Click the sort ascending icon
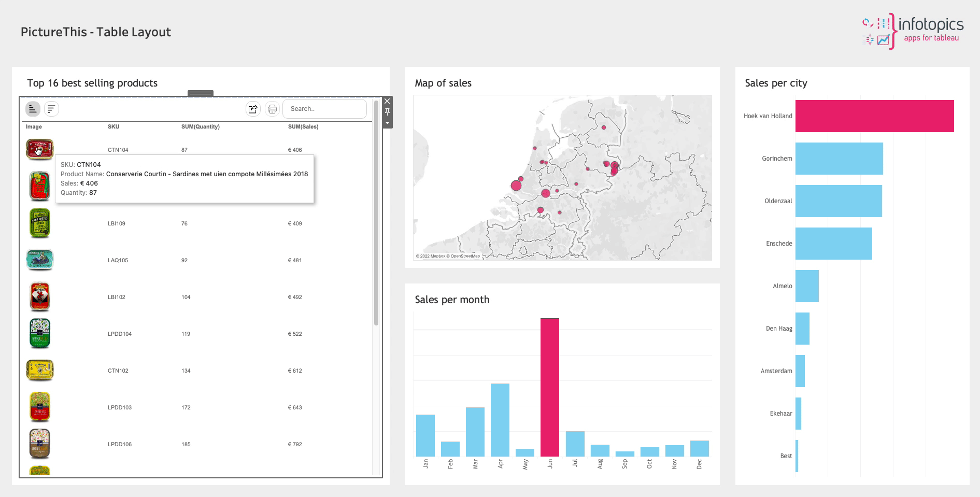 [33, 109]
